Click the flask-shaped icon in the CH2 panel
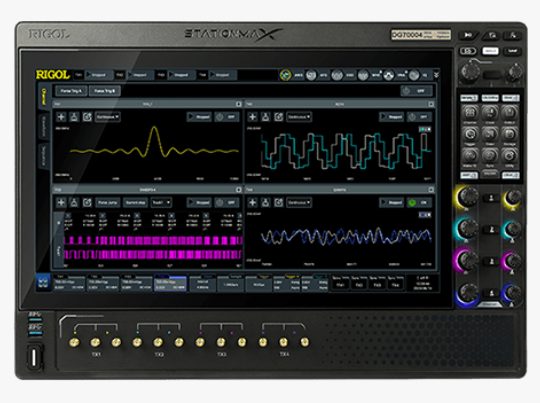The image size is (540, 403). tap(266, 117)
